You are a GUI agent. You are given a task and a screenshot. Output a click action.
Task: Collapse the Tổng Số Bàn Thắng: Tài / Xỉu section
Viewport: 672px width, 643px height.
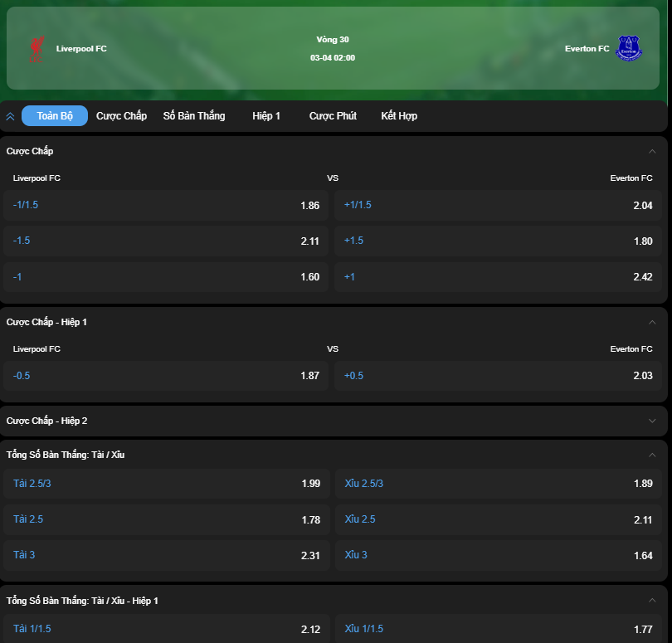point(652,455)
